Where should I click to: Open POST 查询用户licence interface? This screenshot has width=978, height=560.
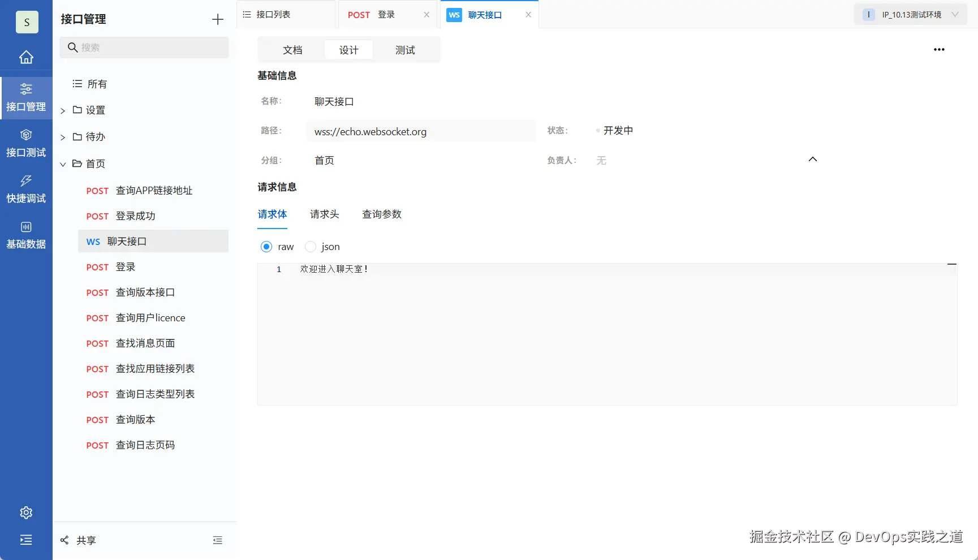[153, 318]
